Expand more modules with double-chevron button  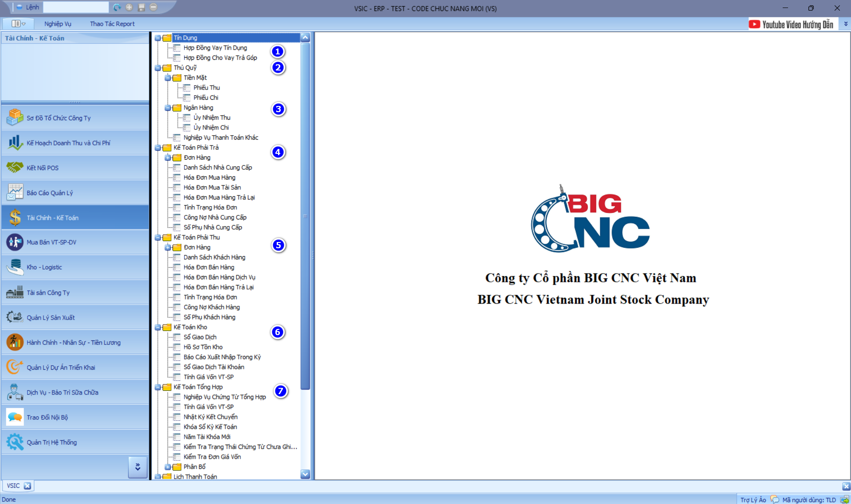(137, 467)
